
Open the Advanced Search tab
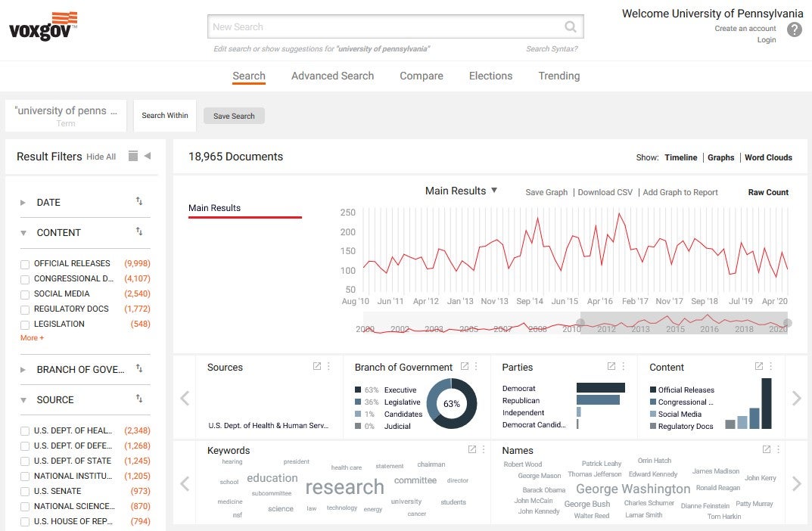(x=332, y=76)
